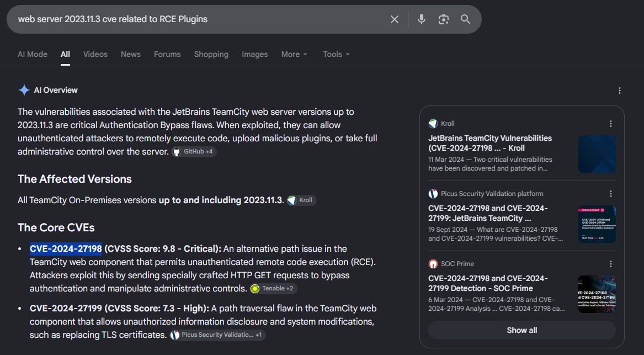Click the SOC Prime favicon
The width and height of the screenshot is (644, 355).
point(433,264)
